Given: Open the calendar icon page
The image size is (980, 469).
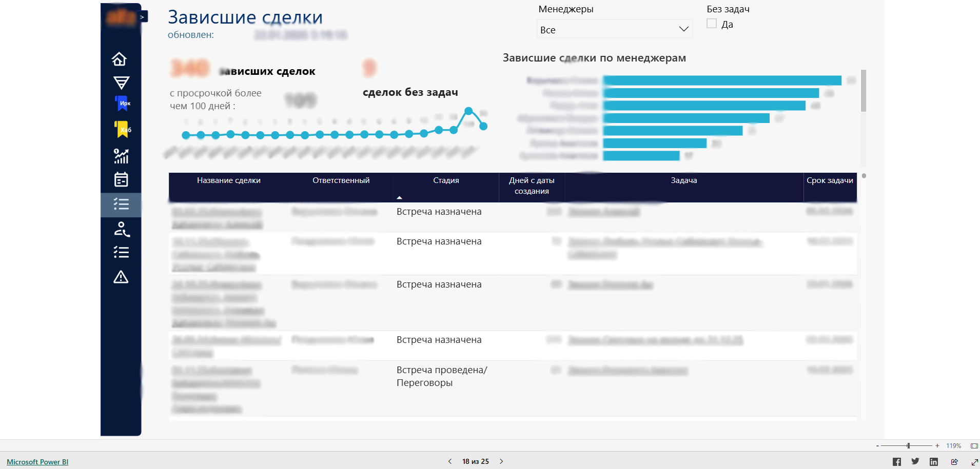Looking at the screenshot, I should pyautogui.click(x=121, y=179).
